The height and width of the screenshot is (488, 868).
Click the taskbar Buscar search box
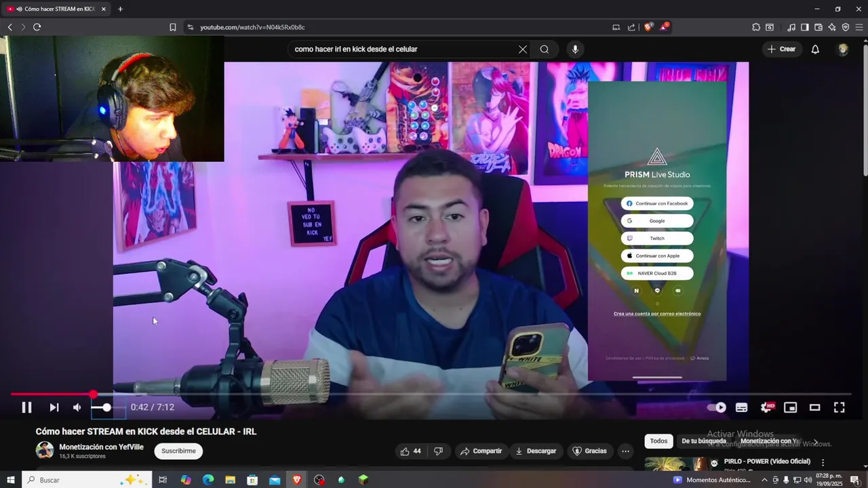click(x=86, y=480)
